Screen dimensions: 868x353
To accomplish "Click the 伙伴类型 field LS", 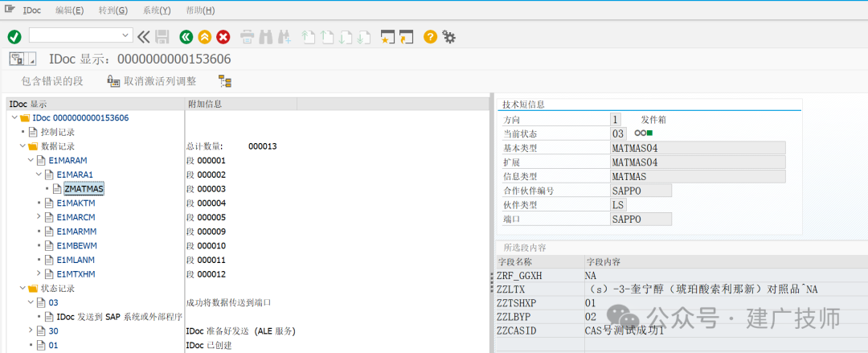I will (x=618, y=205).
